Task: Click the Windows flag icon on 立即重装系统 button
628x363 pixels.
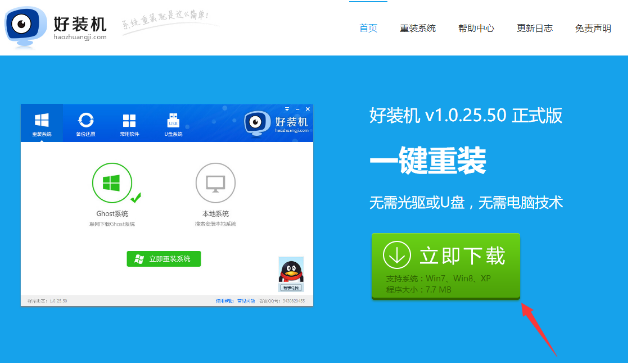Action: pyautogui.click(x=139, y=259)
